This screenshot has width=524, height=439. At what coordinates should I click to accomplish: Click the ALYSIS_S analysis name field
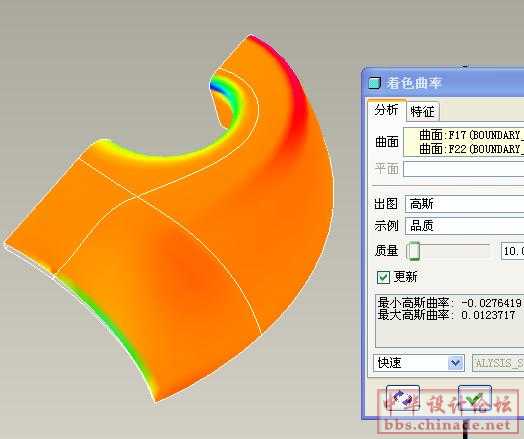point(498,363)
